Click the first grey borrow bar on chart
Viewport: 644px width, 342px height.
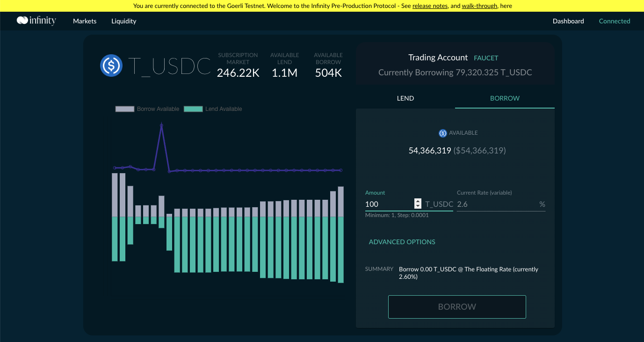click(115, 195)
